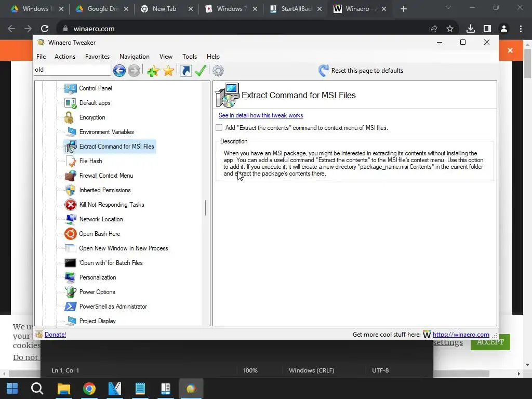This screenshot has height=399, width=532.
Task: Click the UTF-8 encoding status entry
Action: [x=380, y=370]
